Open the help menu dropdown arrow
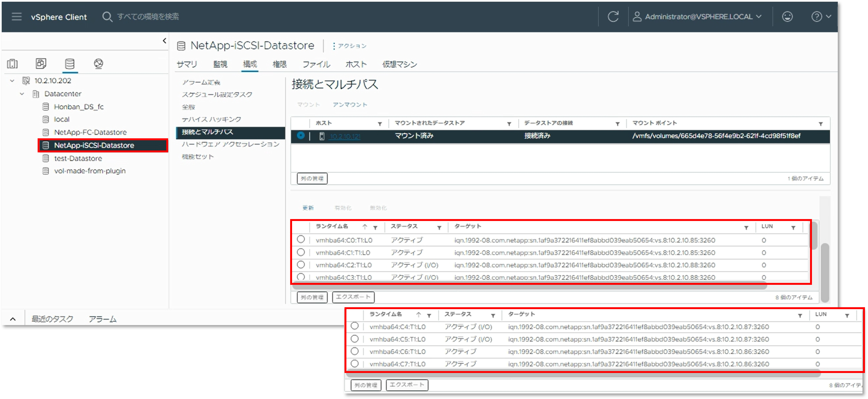 tap(829, 16)
